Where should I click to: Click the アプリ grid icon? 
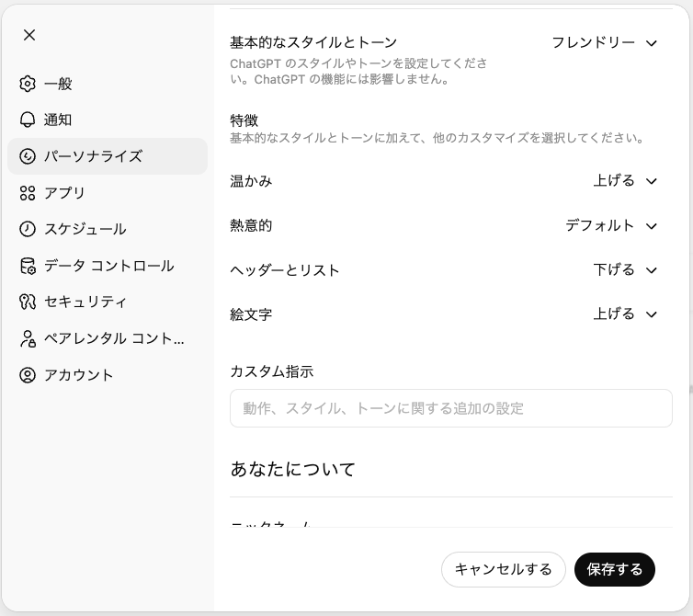coord(28,193)
